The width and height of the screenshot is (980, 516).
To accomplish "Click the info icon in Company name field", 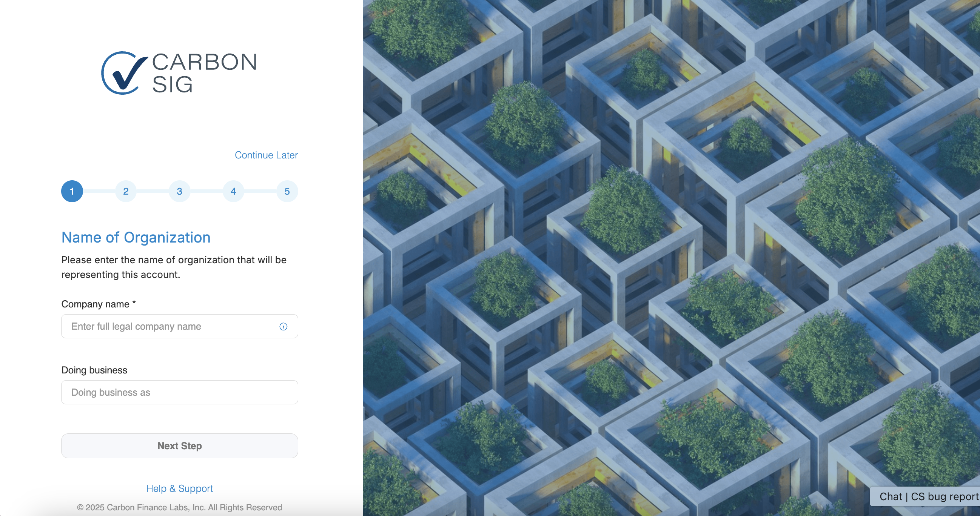I will tap(284, 327).
